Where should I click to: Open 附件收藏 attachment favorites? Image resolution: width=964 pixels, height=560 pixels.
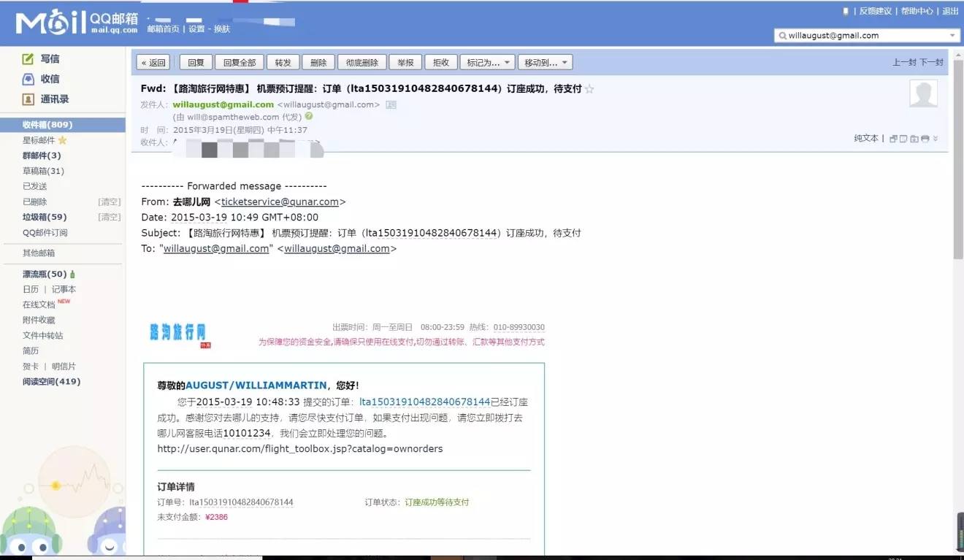click(39, 320)
